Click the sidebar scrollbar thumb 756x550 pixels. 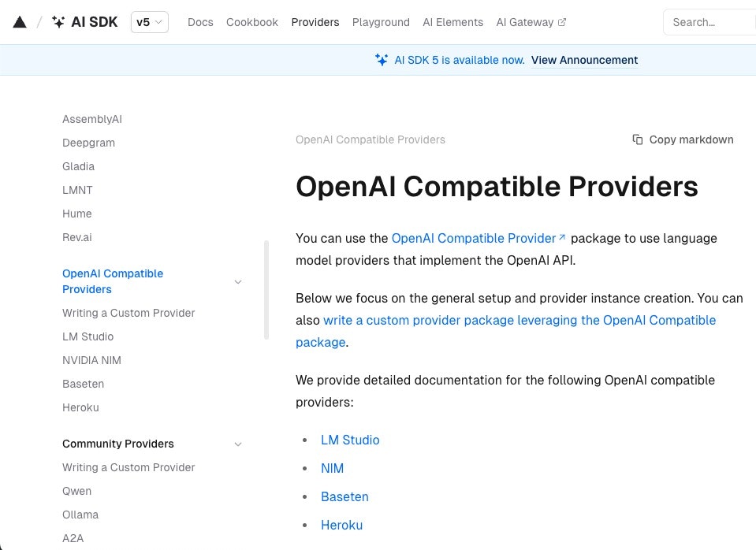(266, 290)
